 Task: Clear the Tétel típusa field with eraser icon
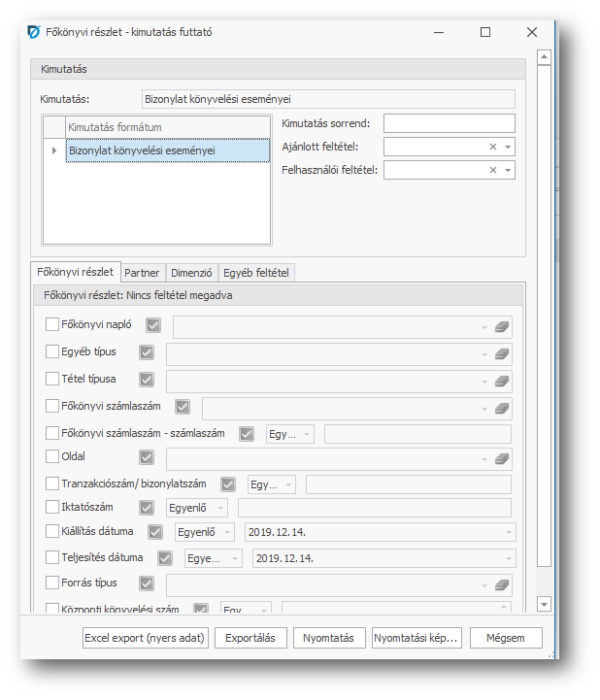click(x=501, y=380)
